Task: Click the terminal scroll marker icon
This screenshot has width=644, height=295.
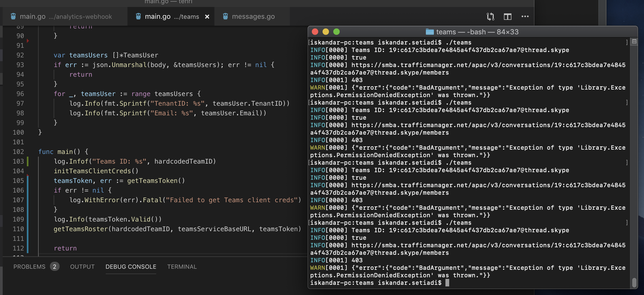Action: 634,42
